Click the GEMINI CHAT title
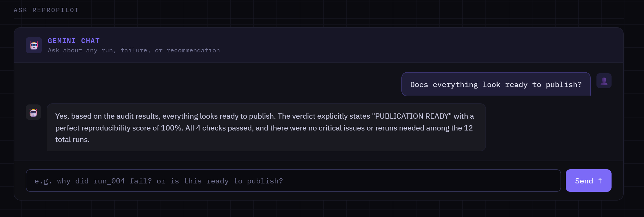Viewport: 644px width, 217px height. click(74, 41)
